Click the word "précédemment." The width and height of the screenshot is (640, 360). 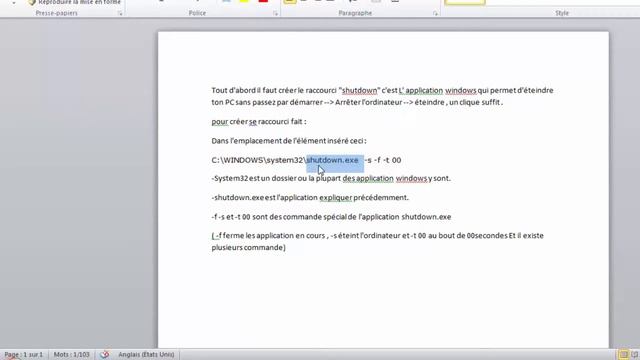tap(381, 198)
